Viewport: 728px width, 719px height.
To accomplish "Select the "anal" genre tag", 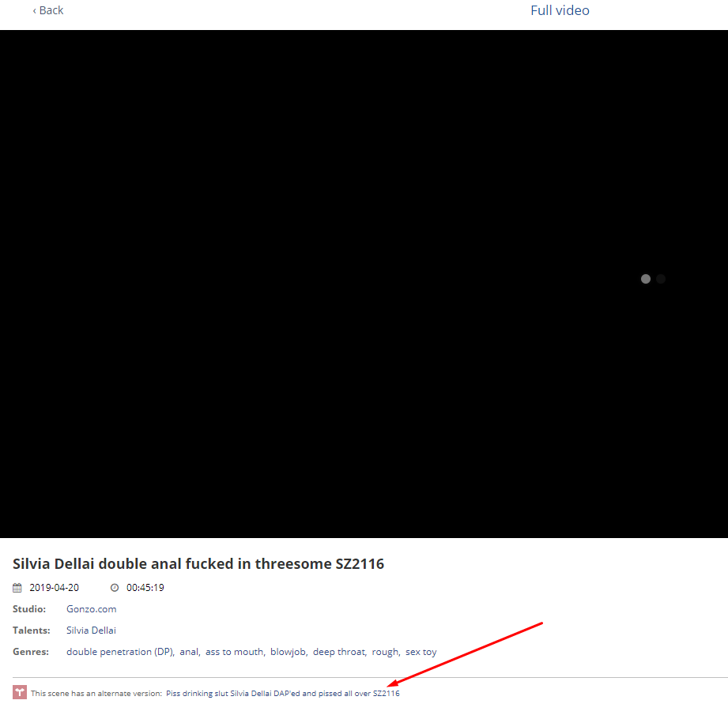I will pos(189,652).
